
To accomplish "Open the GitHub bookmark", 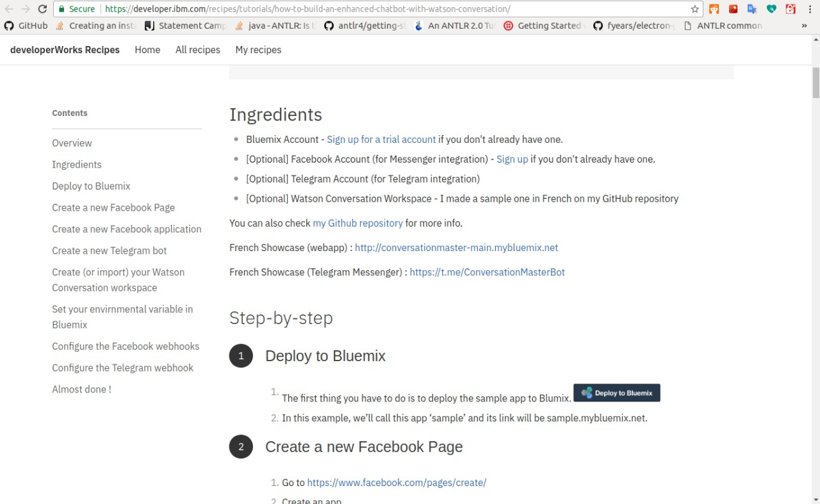I will 26,26.
